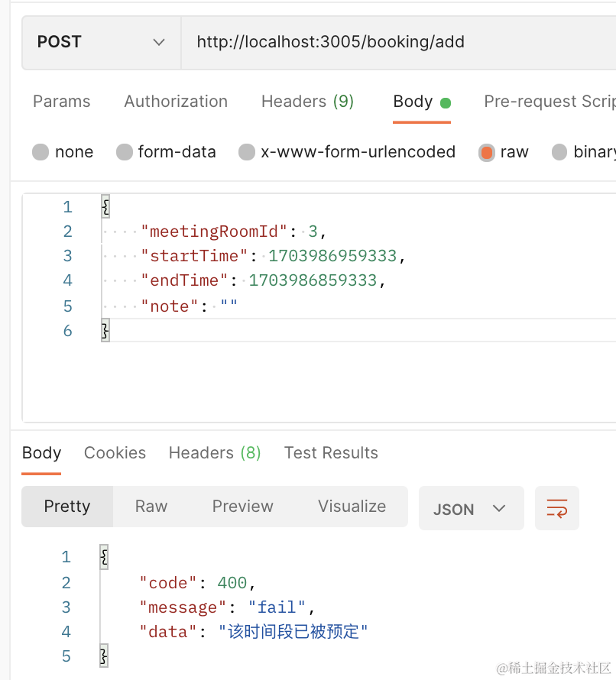Select the raw body radio button
This screenshot has height=680, width=616.
coord(487,152)
